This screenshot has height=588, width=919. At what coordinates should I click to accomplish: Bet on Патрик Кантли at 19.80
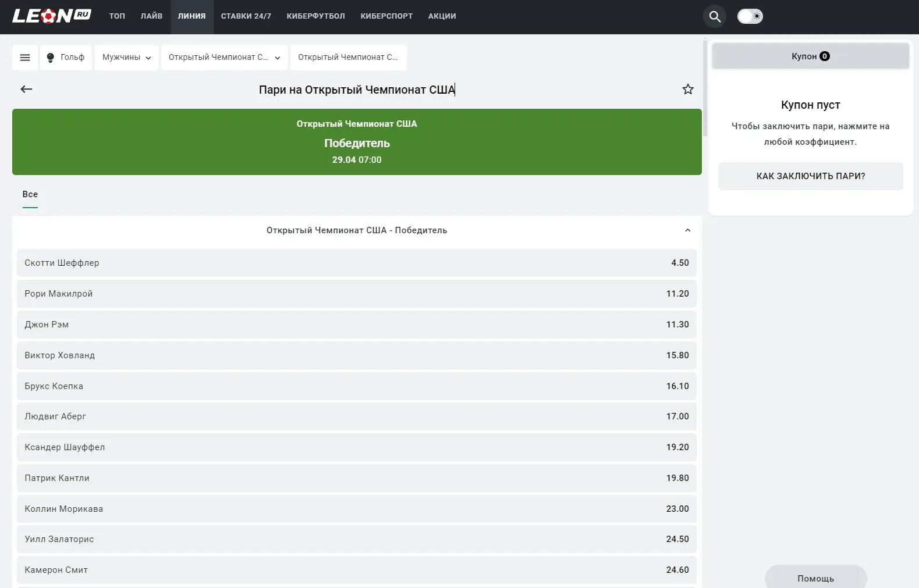(356, 478)
